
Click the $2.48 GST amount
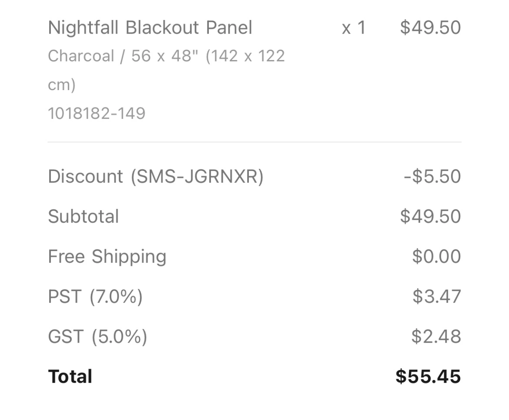tap(436, 336)
